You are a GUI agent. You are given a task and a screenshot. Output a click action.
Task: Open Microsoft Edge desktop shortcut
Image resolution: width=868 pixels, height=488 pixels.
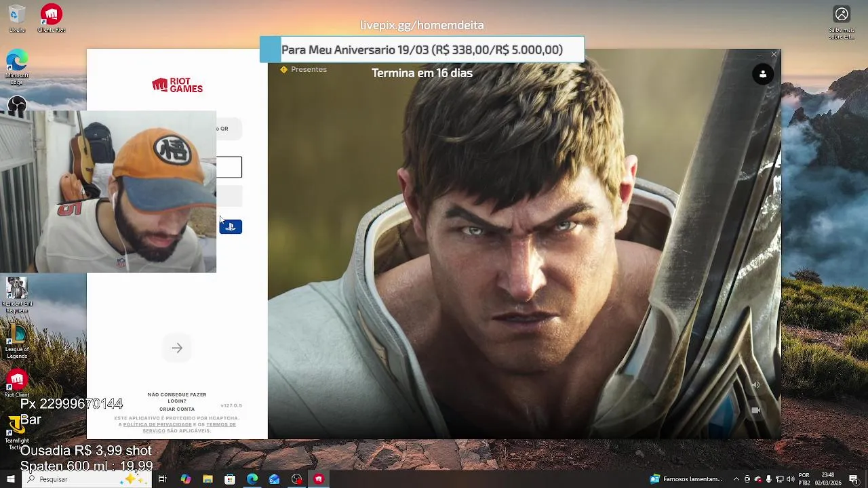pyautogui.click(x=17, y=68)
